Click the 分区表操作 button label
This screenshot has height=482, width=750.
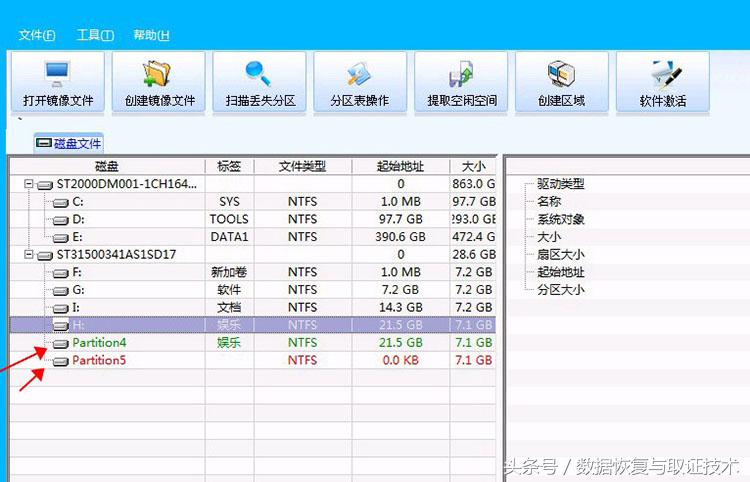[x=359, y=100]
